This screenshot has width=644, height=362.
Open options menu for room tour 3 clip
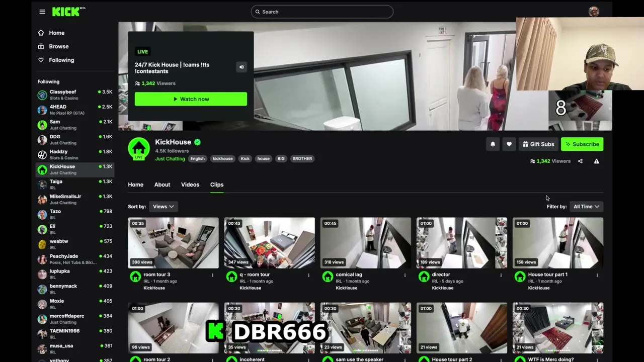point(212,275)
